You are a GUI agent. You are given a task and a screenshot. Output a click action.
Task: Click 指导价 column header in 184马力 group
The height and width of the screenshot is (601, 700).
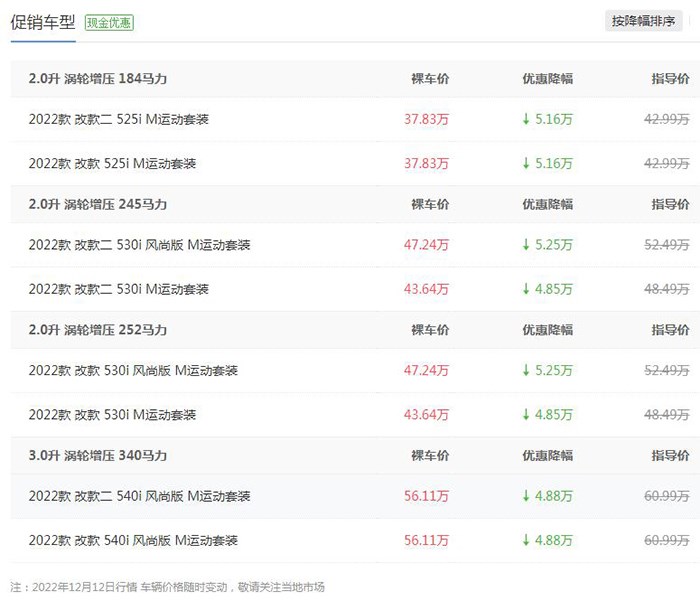(670, 79)
